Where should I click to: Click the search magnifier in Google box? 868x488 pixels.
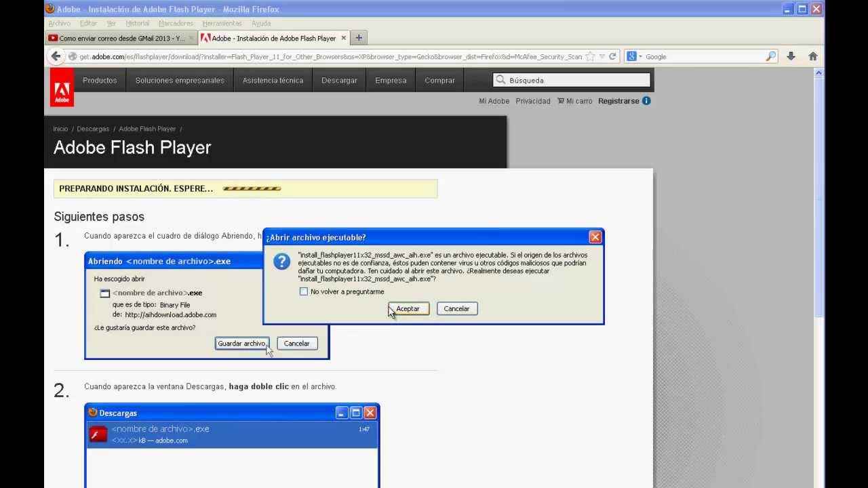[x=770, y=56]
